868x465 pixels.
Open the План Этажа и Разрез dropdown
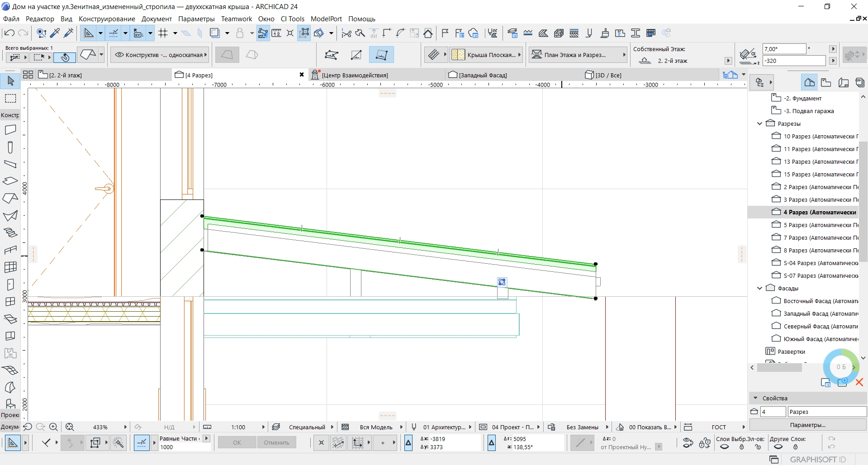coord(578,55)
